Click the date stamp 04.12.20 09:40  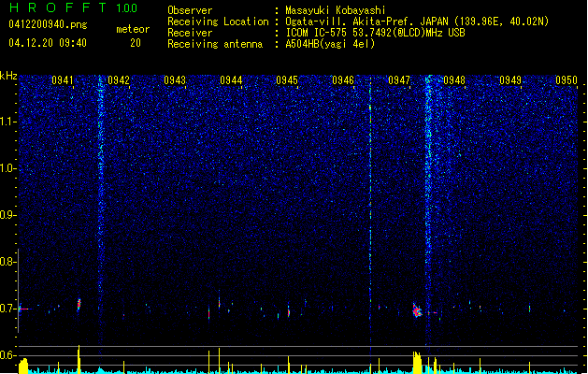48,43
